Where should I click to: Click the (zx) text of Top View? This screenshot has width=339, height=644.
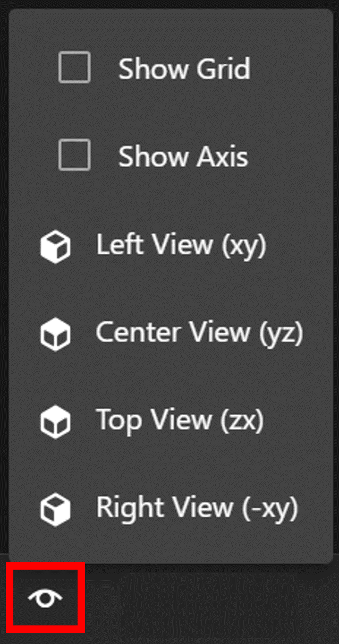241,422
